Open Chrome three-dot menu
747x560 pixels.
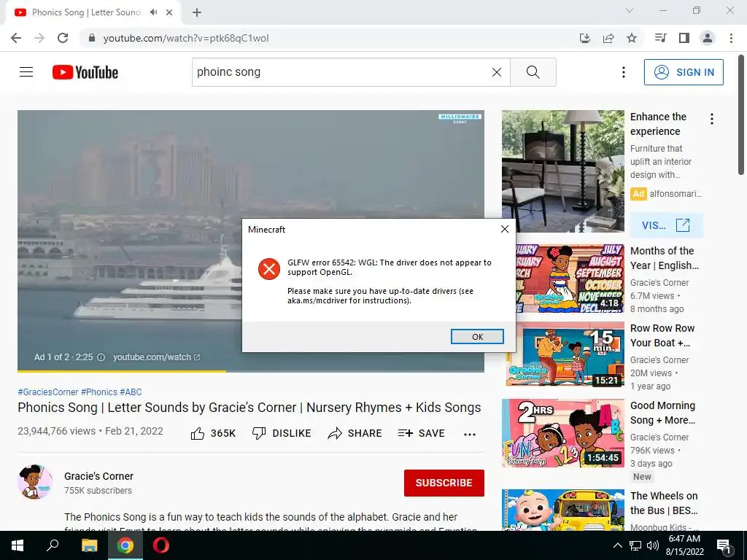(x=731, y=38)
